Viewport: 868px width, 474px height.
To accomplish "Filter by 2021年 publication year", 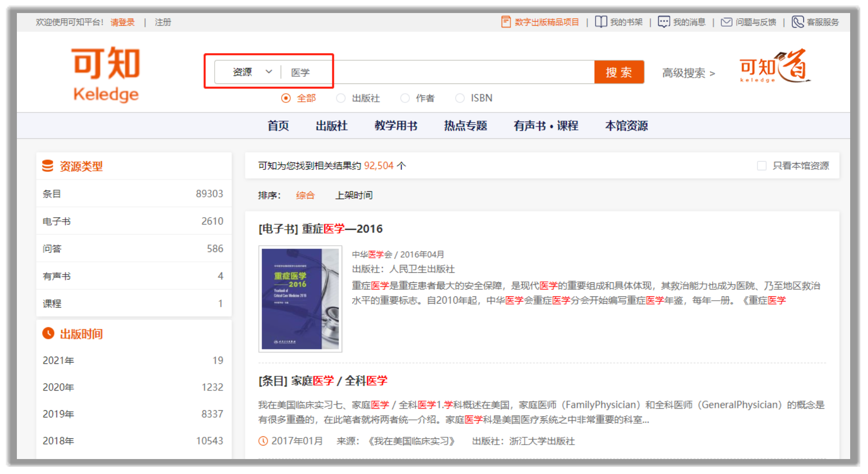I will coord(133,361).
